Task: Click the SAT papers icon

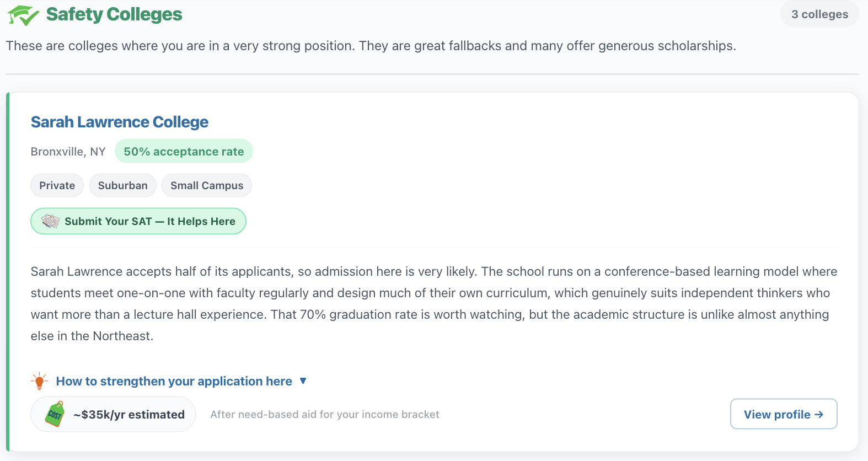Action: [x=50, y=221]
